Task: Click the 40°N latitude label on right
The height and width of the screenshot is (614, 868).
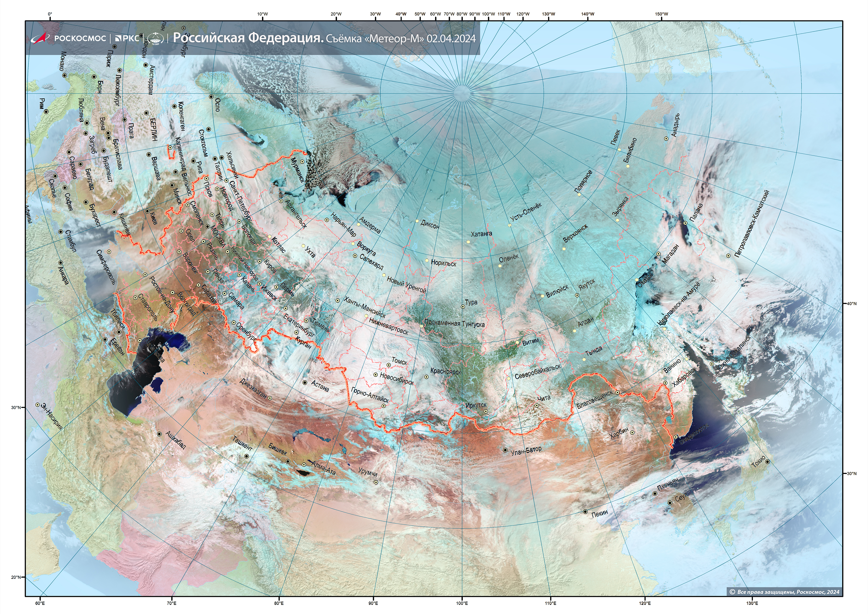Action: tap(851, 303)
